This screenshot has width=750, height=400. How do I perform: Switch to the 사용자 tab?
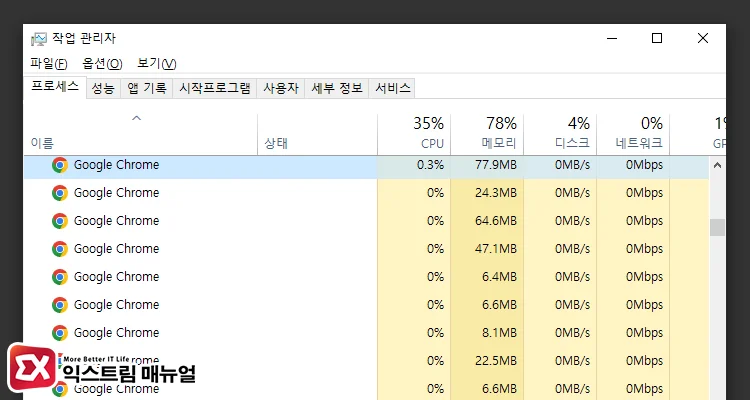coord(281,88)
